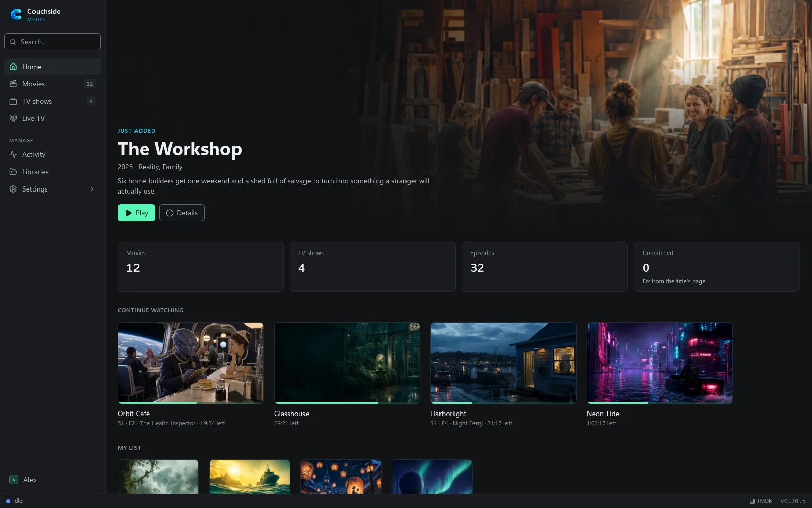Open Details for The Workshop

(182, 213)
